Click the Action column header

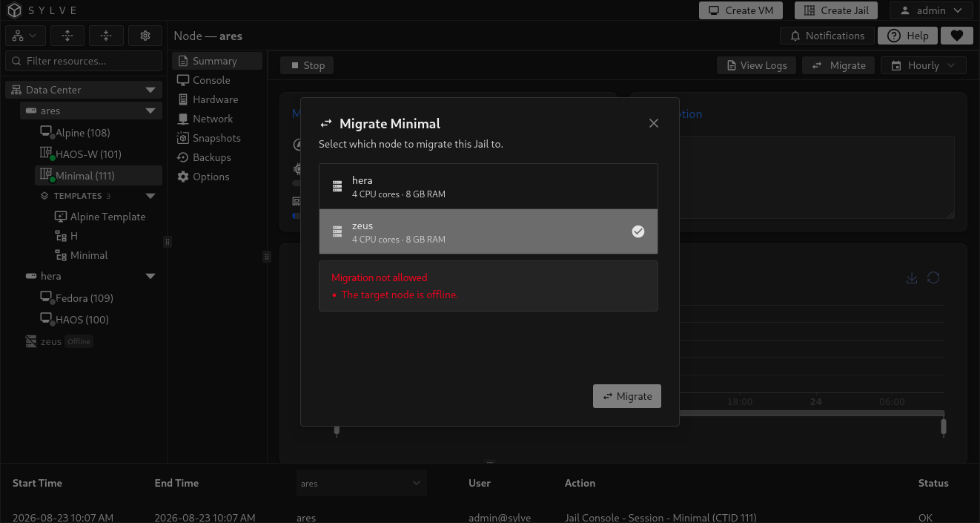click(580, 483)
